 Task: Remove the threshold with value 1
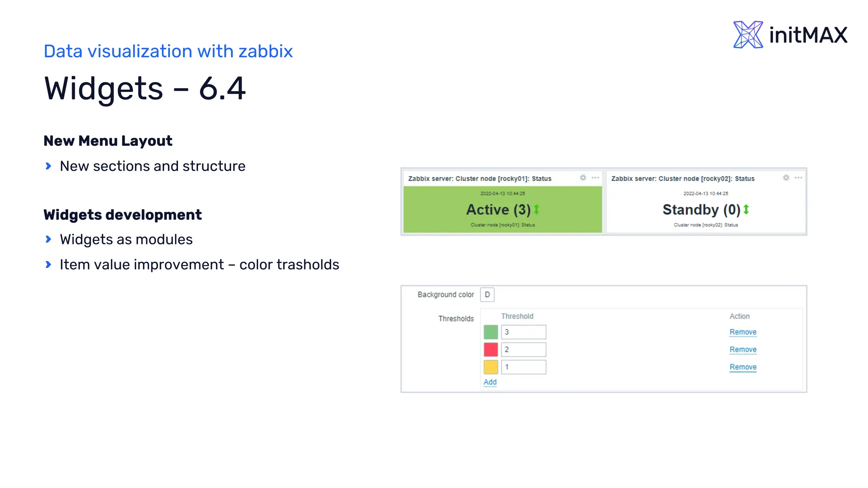[743, 367]
